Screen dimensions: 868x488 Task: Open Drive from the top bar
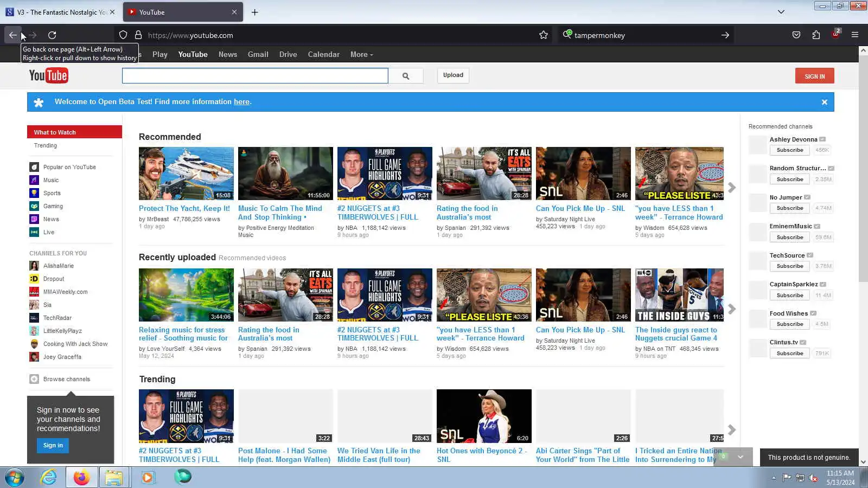[x=288, y=54]
